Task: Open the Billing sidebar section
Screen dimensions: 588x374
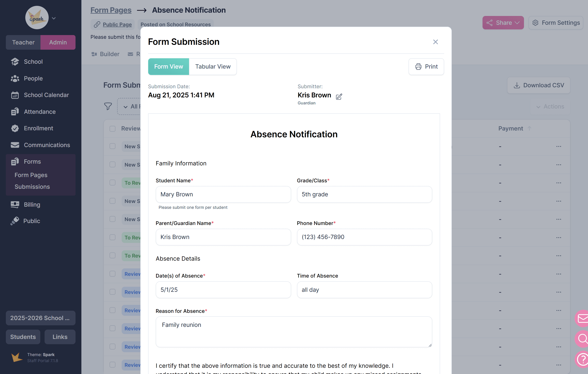Action: (32, 204)
